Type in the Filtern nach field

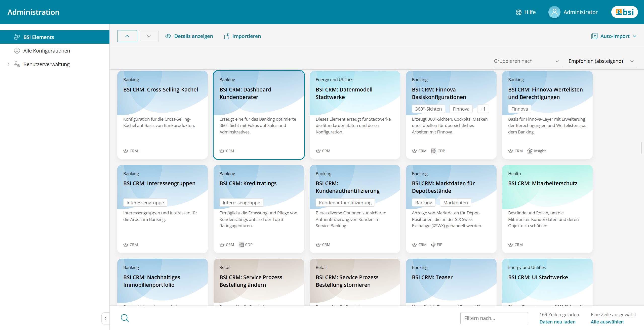click(x=494, y=318)
